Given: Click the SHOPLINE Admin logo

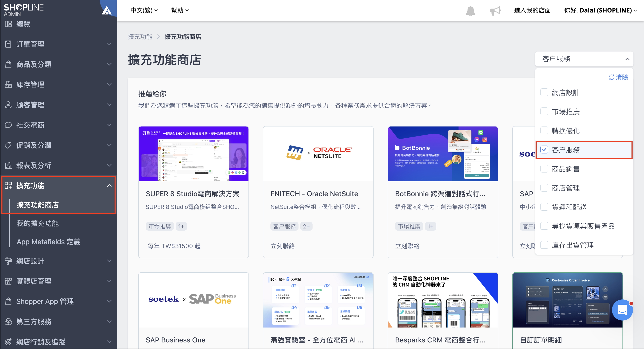Looking at the screenshot, I should coord(24,10).
